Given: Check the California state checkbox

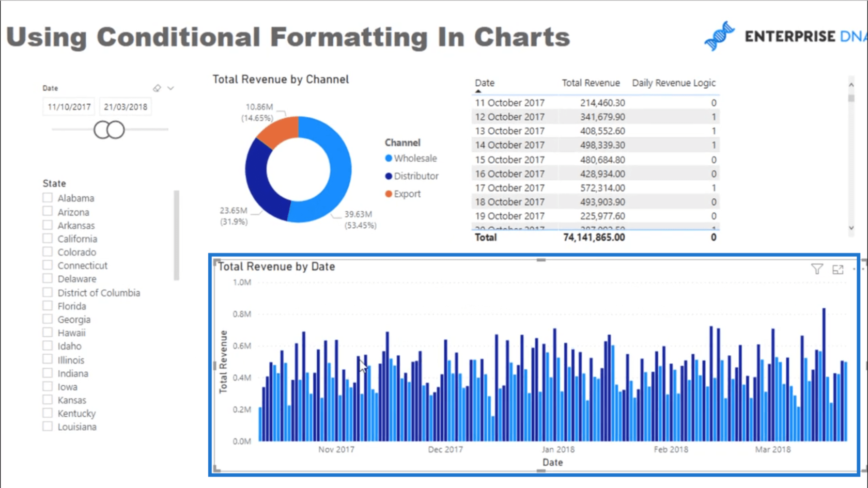Looking at the screenshot, I should pyautogui.click(x=48, y=239).
